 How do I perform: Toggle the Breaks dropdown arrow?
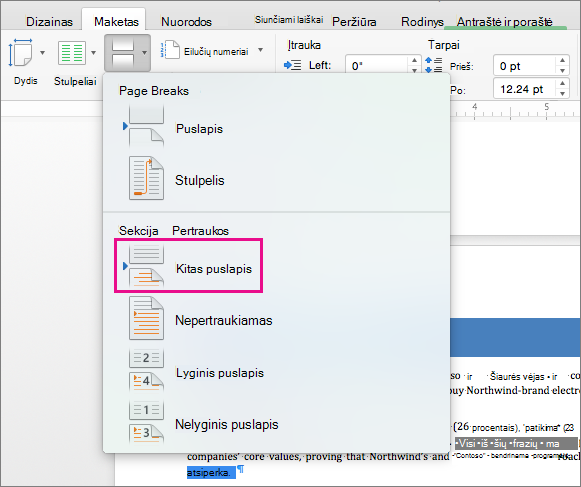[x=144, y=53]
